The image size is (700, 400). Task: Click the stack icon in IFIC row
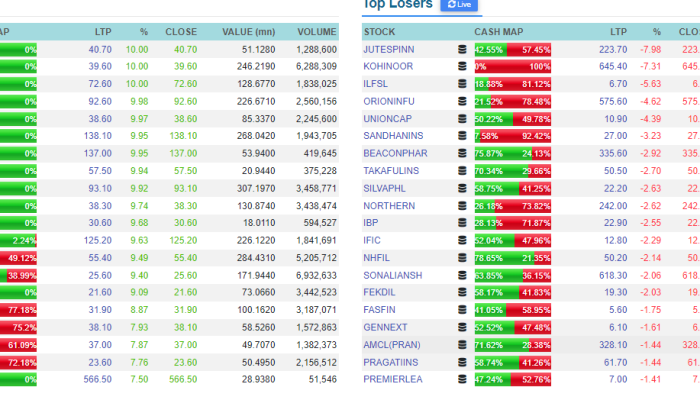point(462,241)
